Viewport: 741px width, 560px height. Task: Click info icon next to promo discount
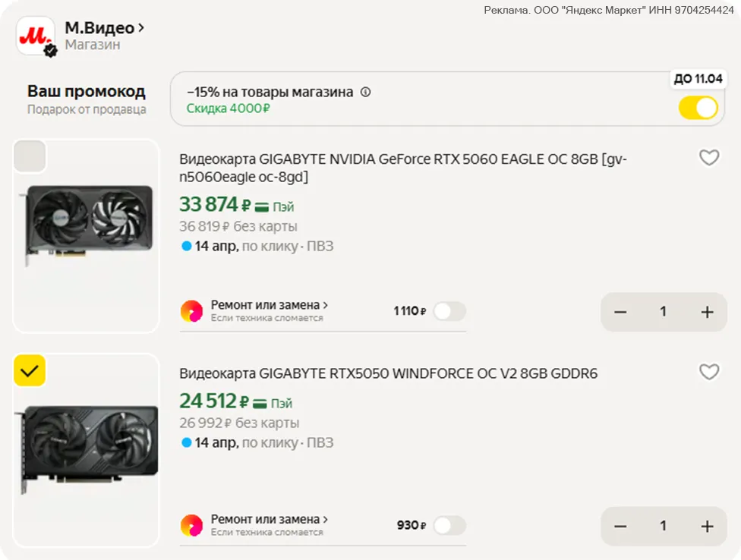coord(365,93)
